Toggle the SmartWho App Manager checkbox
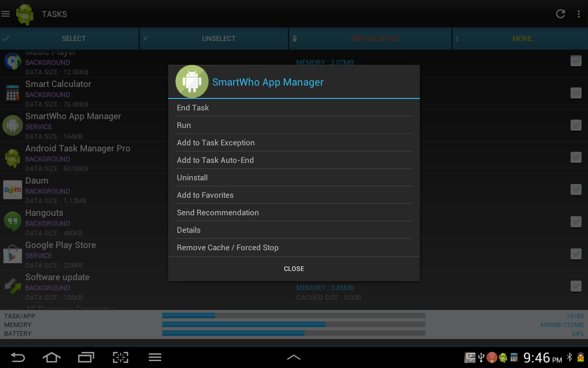 (576, 125)
